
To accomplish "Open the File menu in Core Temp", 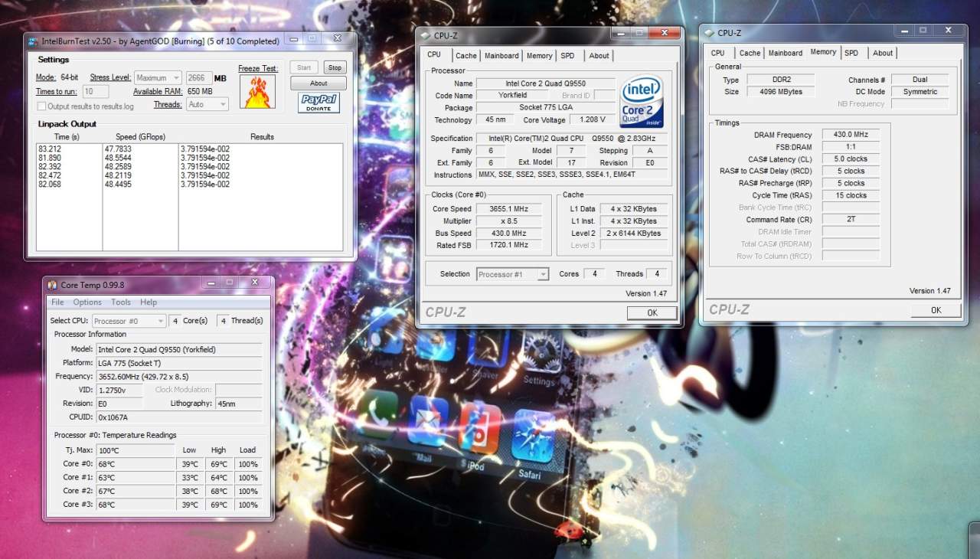I will [57, 302].
